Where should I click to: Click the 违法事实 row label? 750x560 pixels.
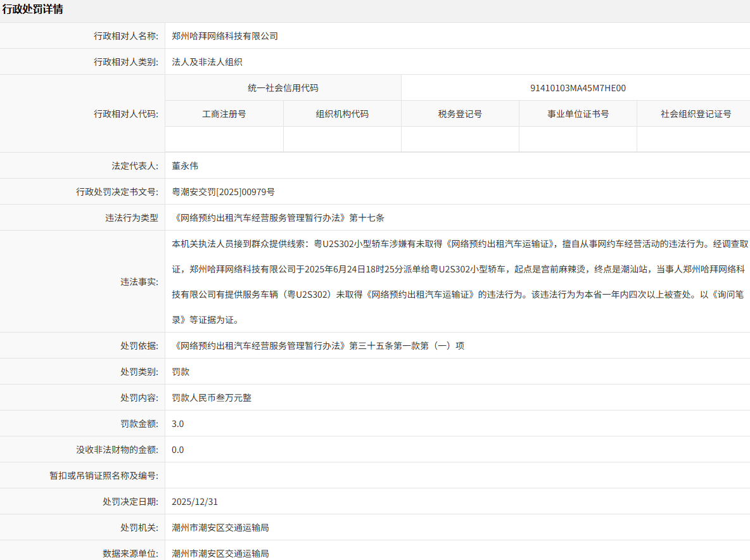[139, 281]
